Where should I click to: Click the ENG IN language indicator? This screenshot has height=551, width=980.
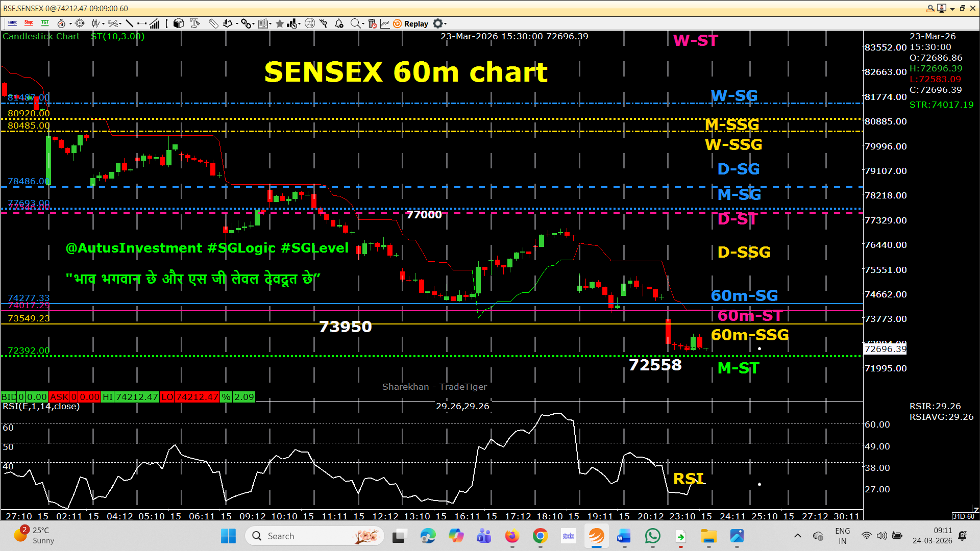point(842,536)
